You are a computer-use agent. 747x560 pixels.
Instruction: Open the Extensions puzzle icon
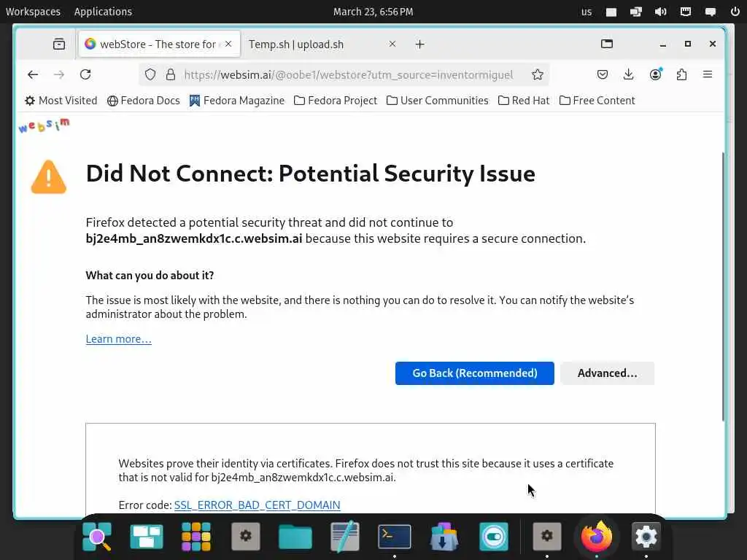(x=681, y=74)
